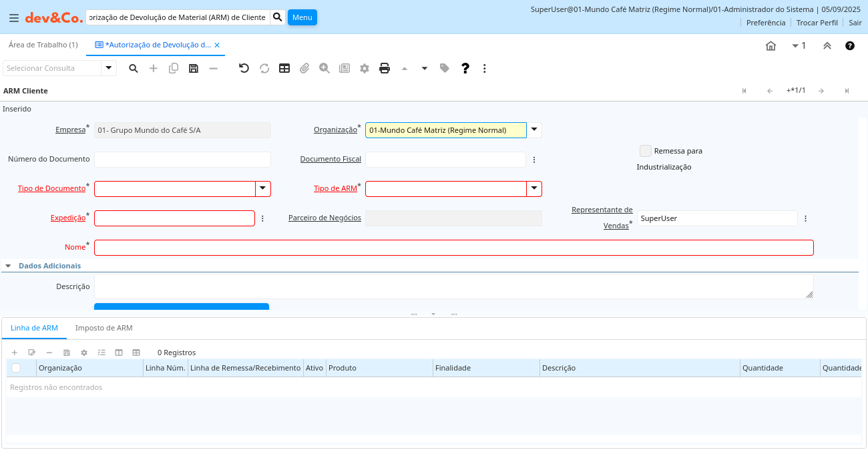The image size is (868, 450).
Task: Click the blue Menu button
Action: click(x=302, y=17)
